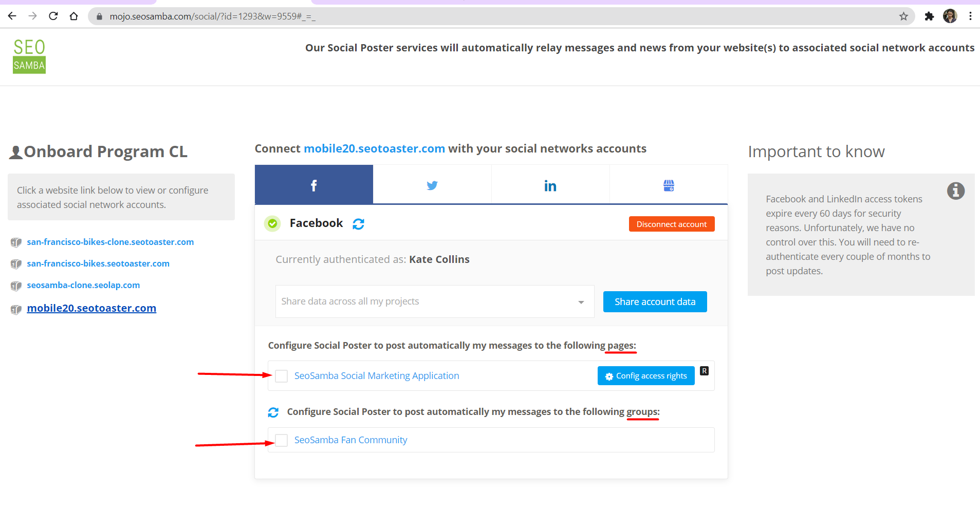The image size is (980, 511).
Task: Switch to the LinkedIn tab
Action: click(x=550, y=185)
